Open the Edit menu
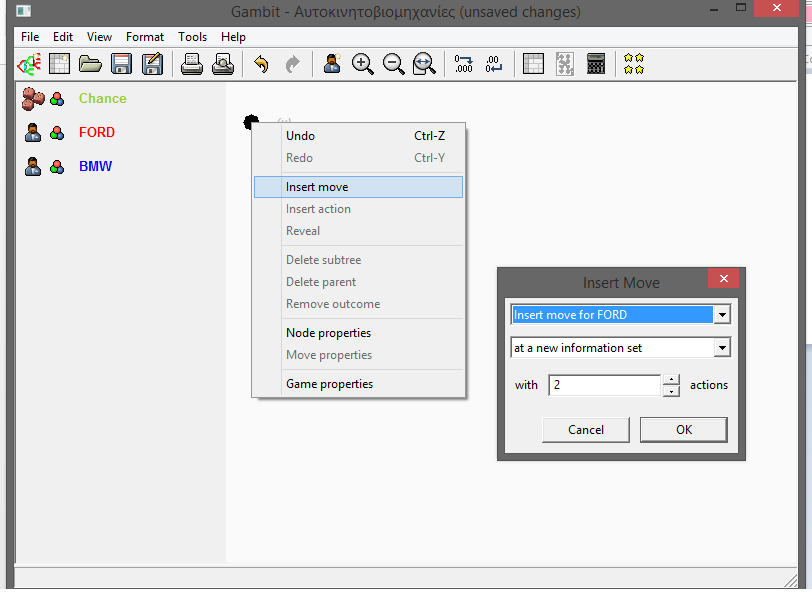 click(x=63, y=37)
